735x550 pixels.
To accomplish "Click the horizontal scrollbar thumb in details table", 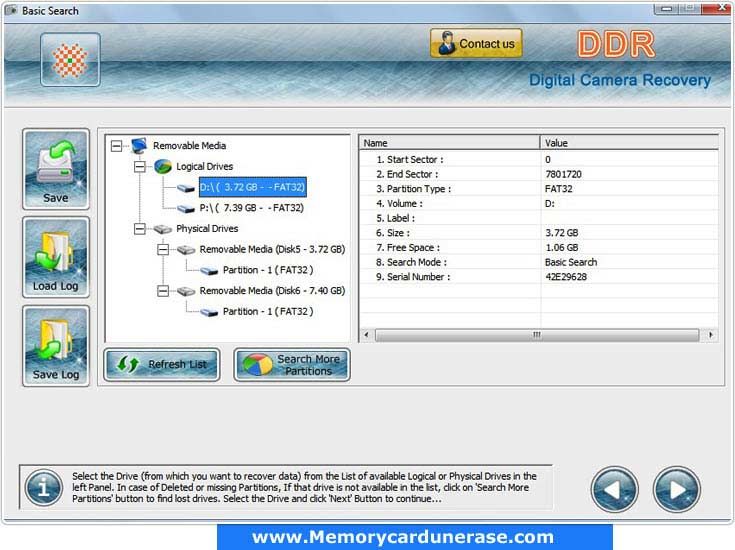I will [x=537, y=335].
